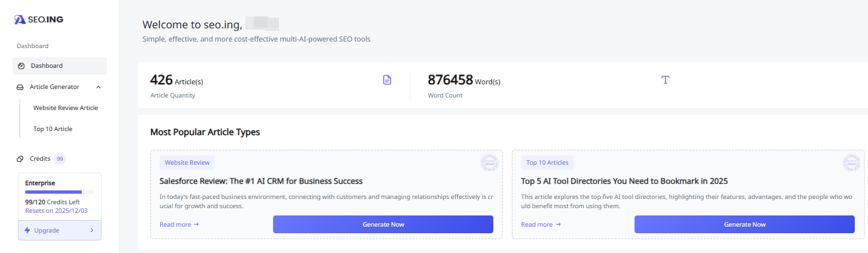Click '99/120 Credits Left' text
868x253 pixels.
[52, 202]
